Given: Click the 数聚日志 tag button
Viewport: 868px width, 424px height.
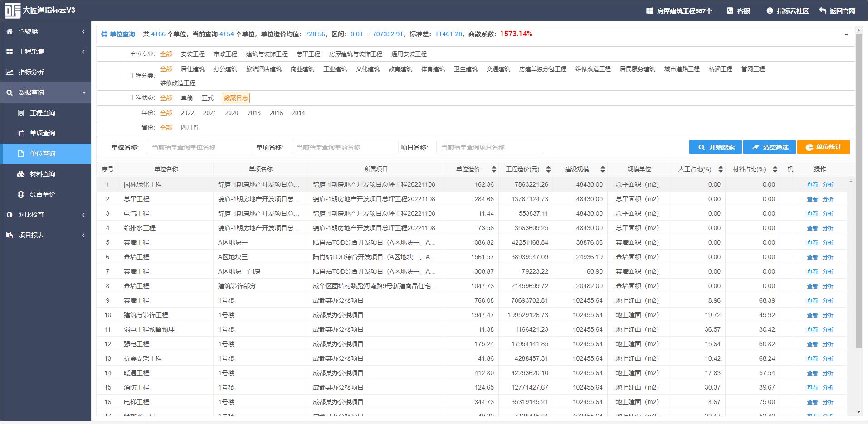Looking at the screenshot, I should 236,98.
